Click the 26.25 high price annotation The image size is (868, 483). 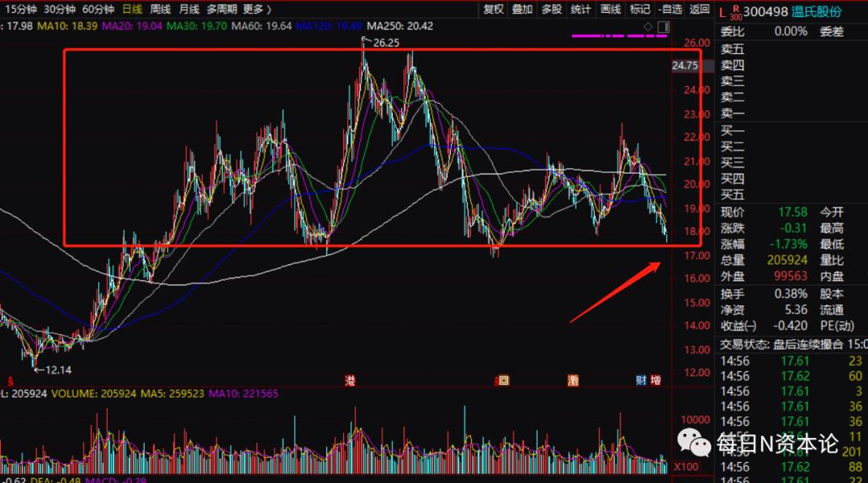(386, 43)
